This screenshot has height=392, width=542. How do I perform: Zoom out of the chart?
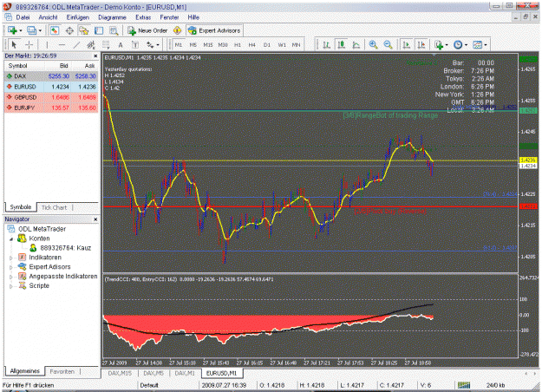tap(388, 44)
